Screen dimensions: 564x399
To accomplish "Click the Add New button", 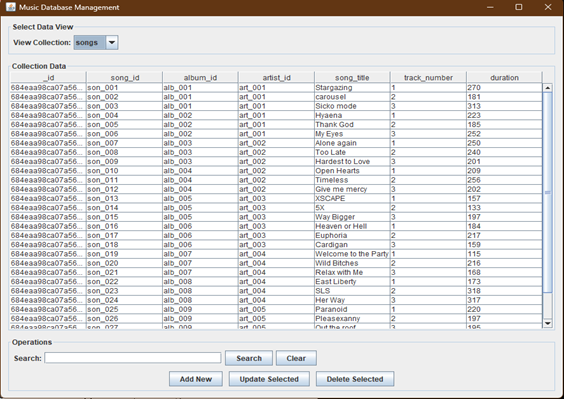I will (196, 379).
